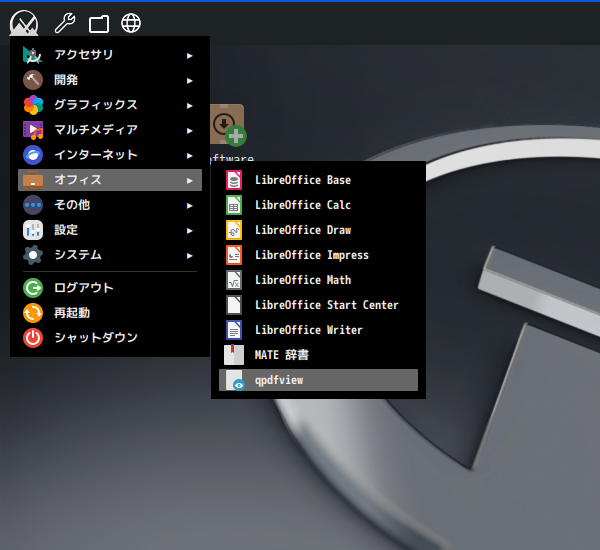
Task: Expand the マルチメディア submenu arrow
Action: click(189, 131)
